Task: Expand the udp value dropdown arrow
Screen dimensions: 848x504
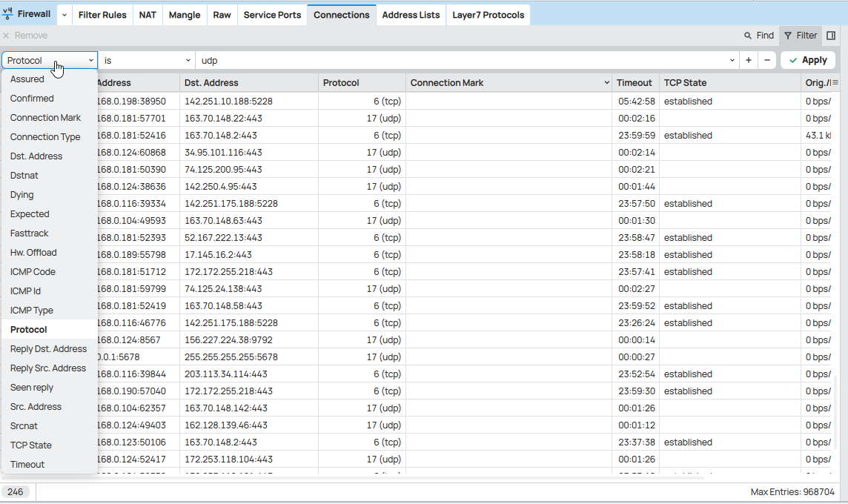Action: pos(732,61)
